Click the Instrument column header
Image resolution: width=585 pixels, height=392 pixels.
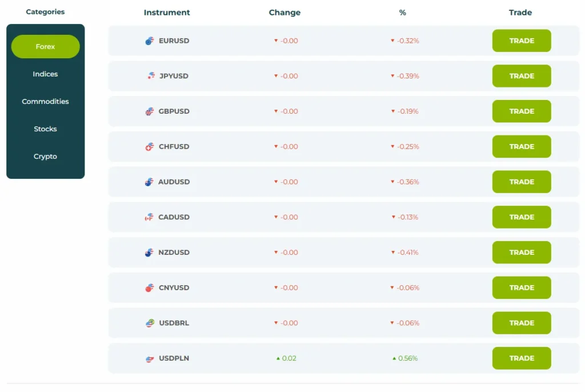click(x=166, y=12)
